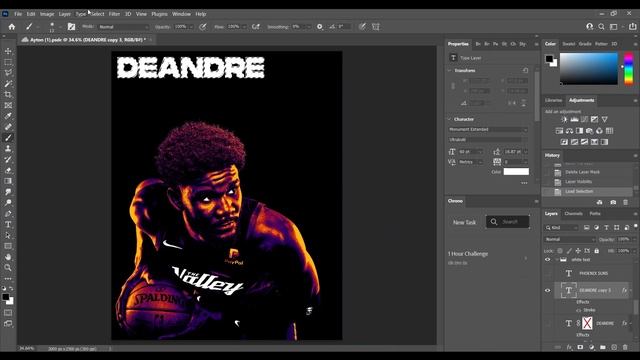Select the Hand tool
The height and width of the screenshot is (360, 640).
click(8, 257)
